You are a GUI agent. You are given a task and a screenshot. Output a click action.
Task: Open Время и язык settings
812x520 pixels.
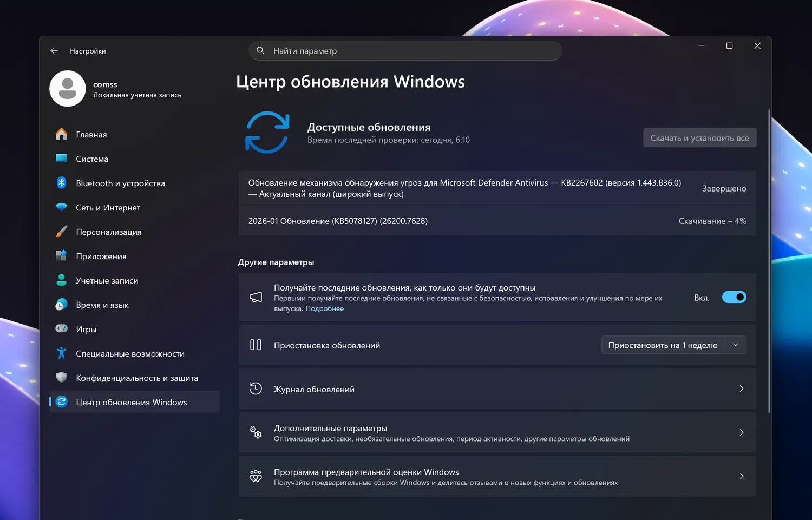click(x=134, y=305)
